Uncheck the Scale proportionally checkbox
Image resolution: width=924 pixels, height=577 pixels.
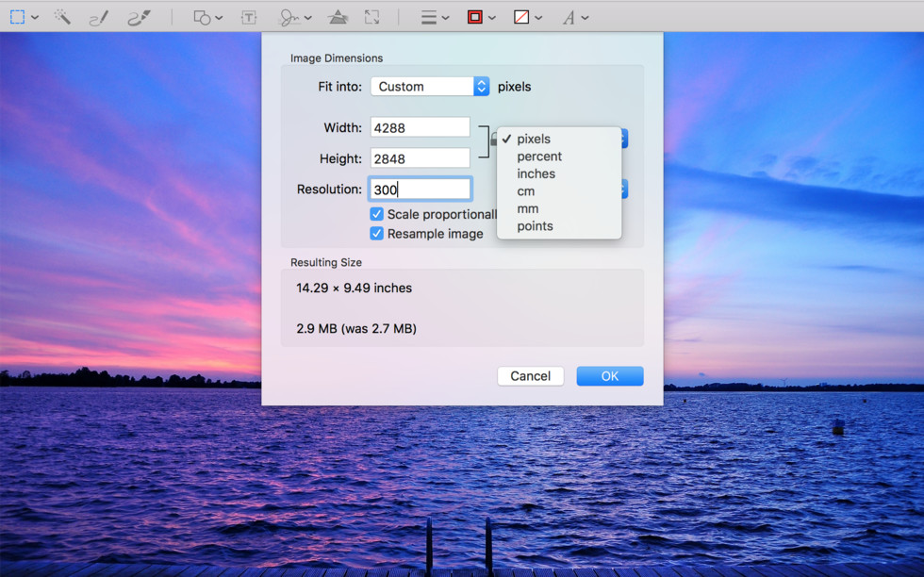377,214
